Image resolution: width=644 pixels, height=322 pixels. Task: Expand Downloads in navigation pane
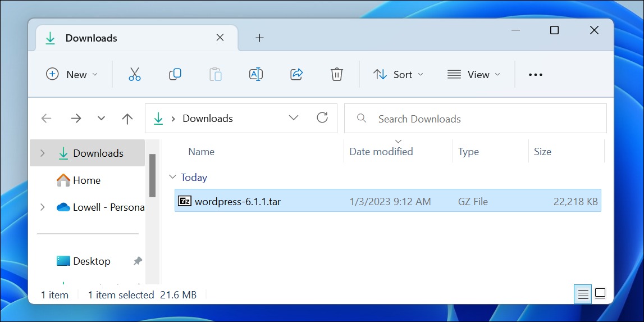point(42,153)
